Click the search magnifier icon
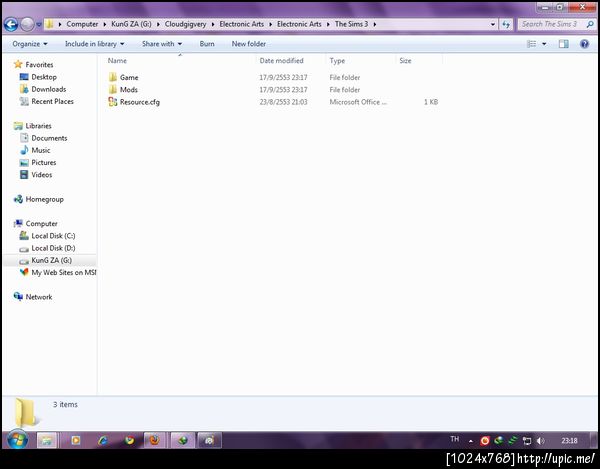This screenshot has height=469, width=600. [x=590, y=24]
